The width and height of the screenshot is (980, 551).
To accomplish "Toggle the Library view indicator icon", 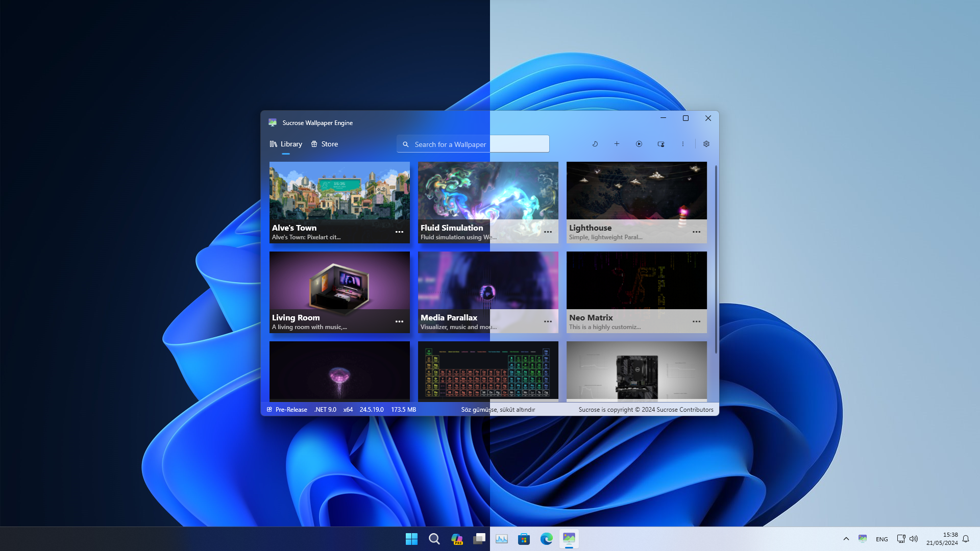I will click(273, 143).
